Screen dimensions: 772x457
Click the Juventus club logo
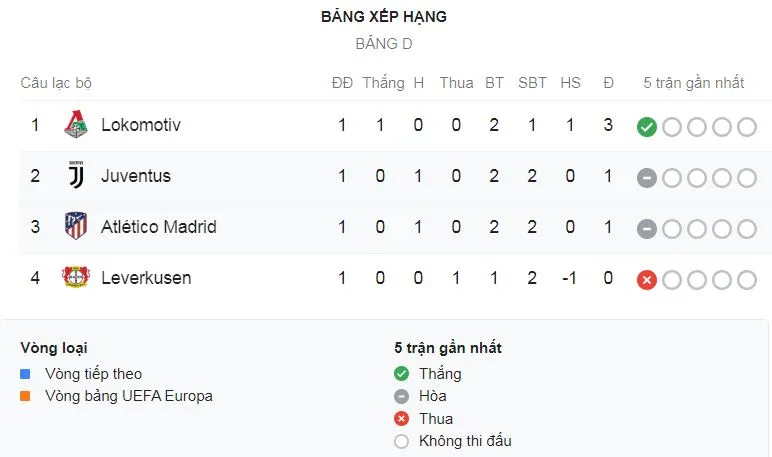point(76,176)
